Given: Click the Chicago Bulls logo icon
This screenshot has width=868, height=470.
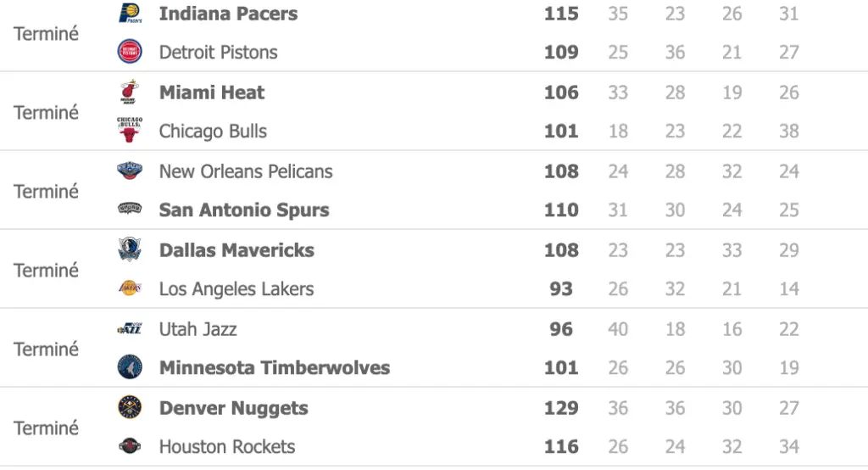Looking at the screenshot, I should [130, 131].
